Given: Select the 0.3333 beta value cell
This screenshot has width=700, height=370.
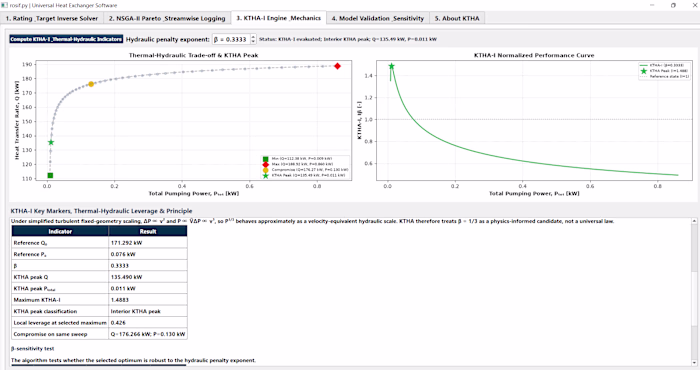Looking at the screenshot, I should tap(148, 266).
